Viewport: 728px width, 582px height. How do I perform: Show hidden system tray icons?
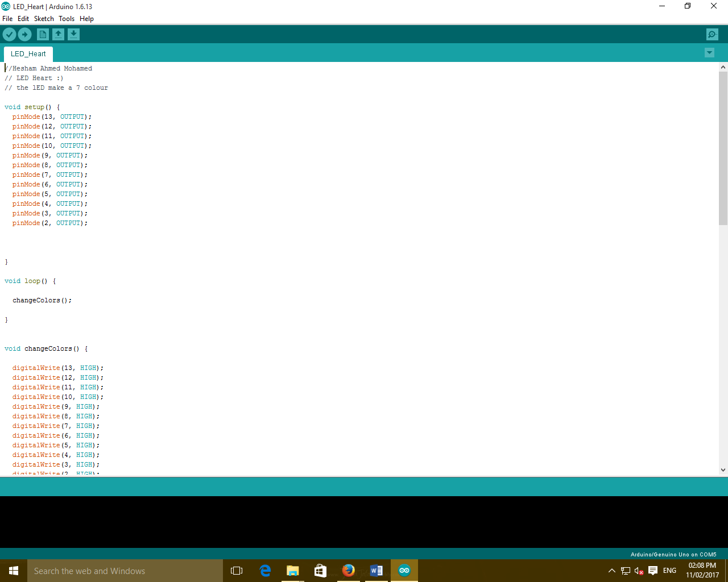612,571
